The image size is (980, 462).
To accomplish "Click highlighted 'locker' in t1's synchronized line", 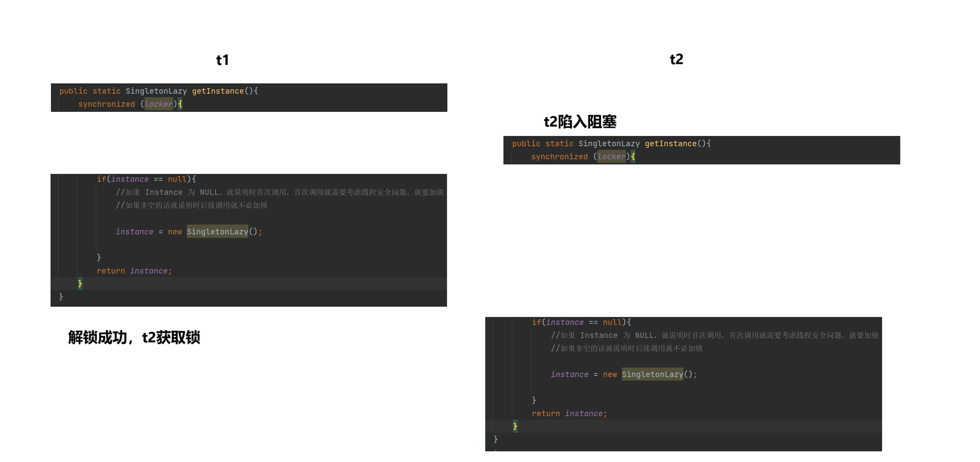I will [158, 104].
